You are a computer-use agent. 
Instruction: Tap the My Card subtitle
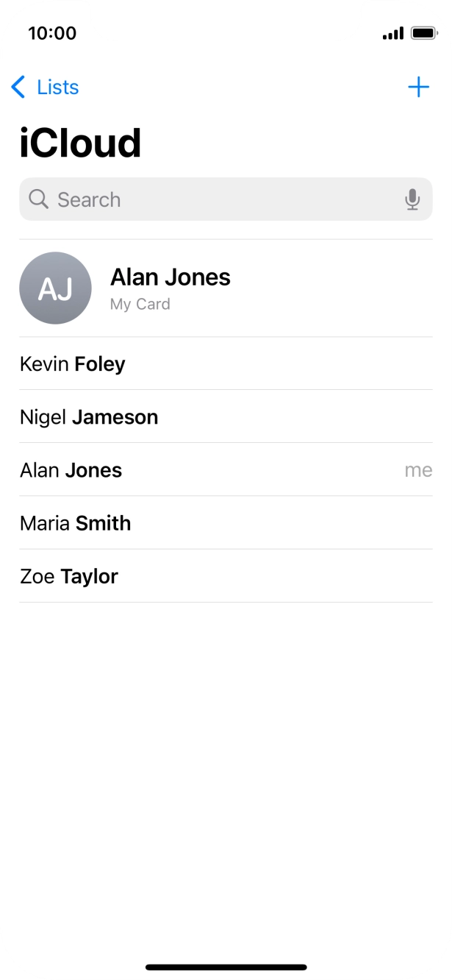[140, 305]
